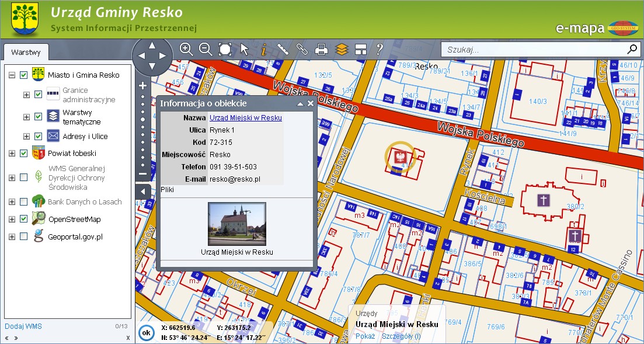Expand the Bank Danych o Lasach node
The height and width of the screenshot is (344, 644).
[x=12, y=202]
